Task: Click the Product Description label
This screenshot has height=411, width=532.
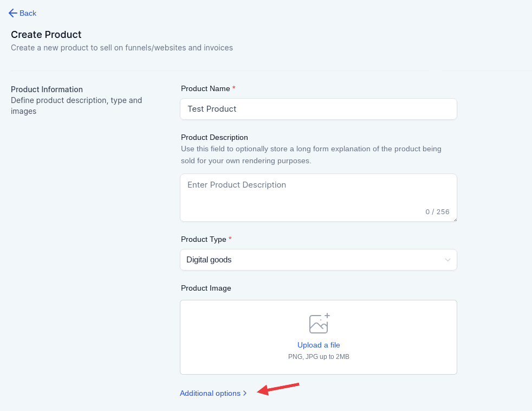Action: coord(215,138)
